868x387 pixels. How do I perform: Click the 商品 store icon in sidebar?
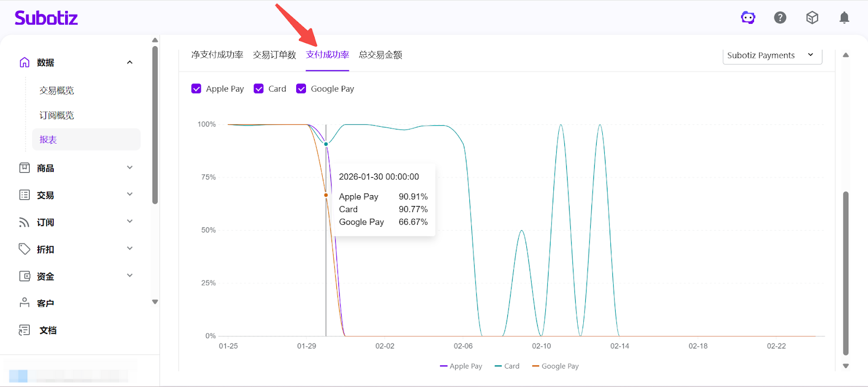coord(24,168)
